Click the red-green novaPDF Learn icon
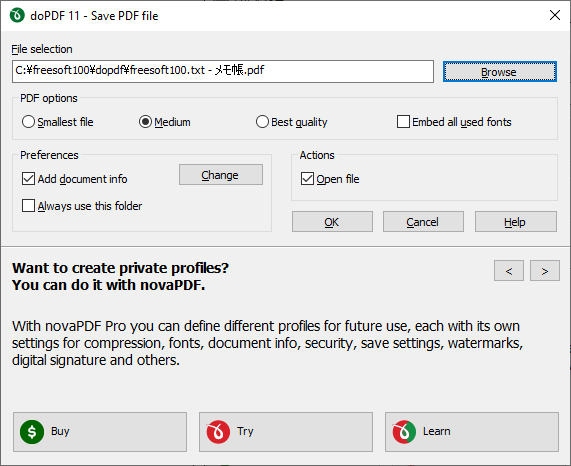 (x=404, y=432)
